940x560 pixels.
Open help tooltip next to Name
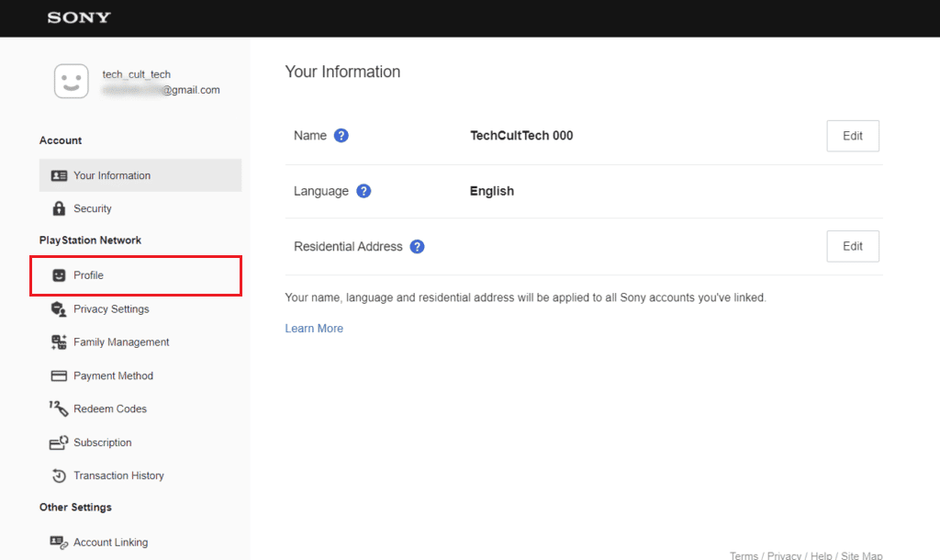click(x=341, y=136)
